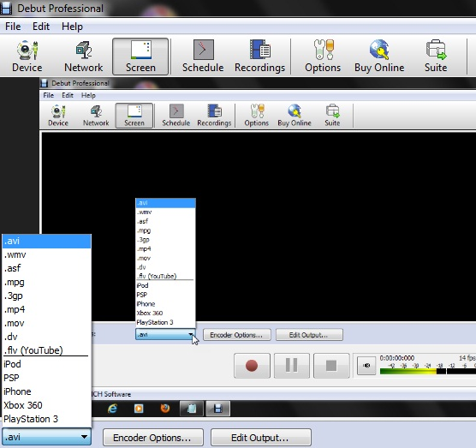Choose Xbox 360 in the large format list
The width and height of the screenshot is (476, 448).
coord(46,405)
